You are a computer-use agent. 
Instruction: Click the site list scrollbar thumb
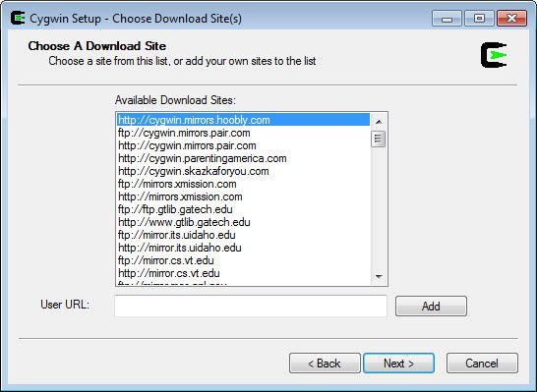pyautogui.click(x=379, y=139)
